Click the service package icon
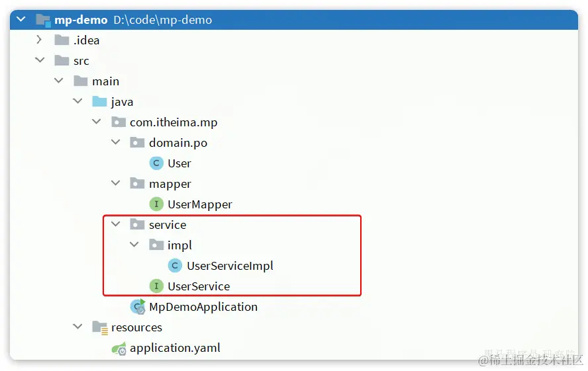This screenshot has height=371, width=588. [x=137, y=225]
